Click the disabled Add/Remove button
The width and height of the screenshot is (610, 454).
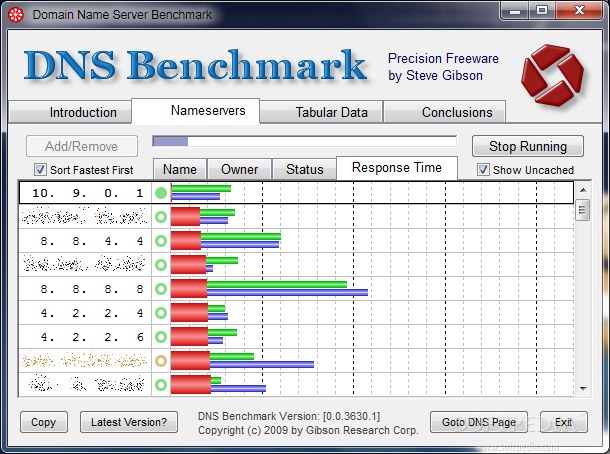[82, 146]
